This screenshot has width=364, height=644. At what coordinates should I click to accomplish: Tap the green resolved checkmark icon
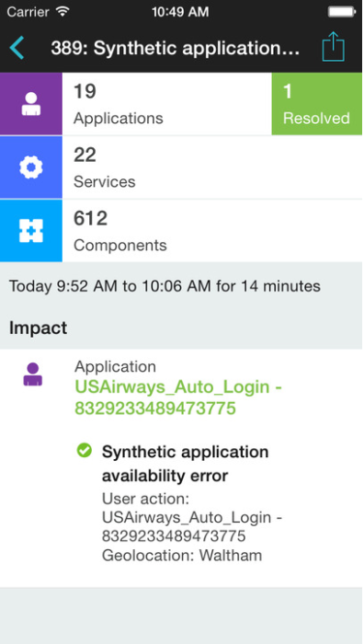85,450
